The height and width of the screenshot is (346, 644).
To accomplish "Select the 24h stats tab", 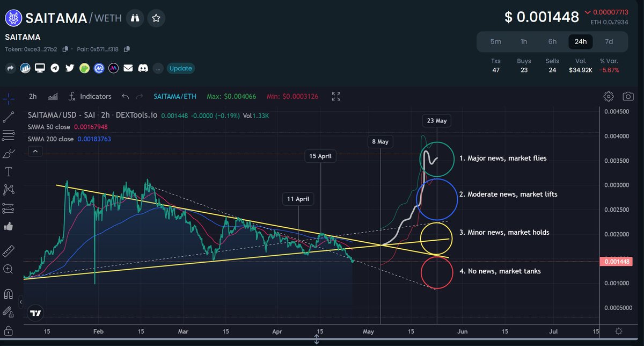I will click(x=581, y=41).
